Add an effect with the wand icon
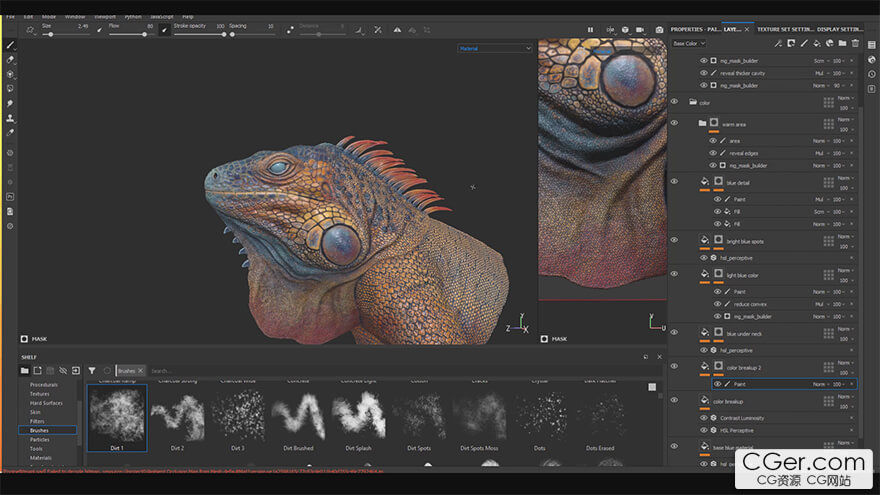This screenshot has height=495, width=880. click(778, 43)
